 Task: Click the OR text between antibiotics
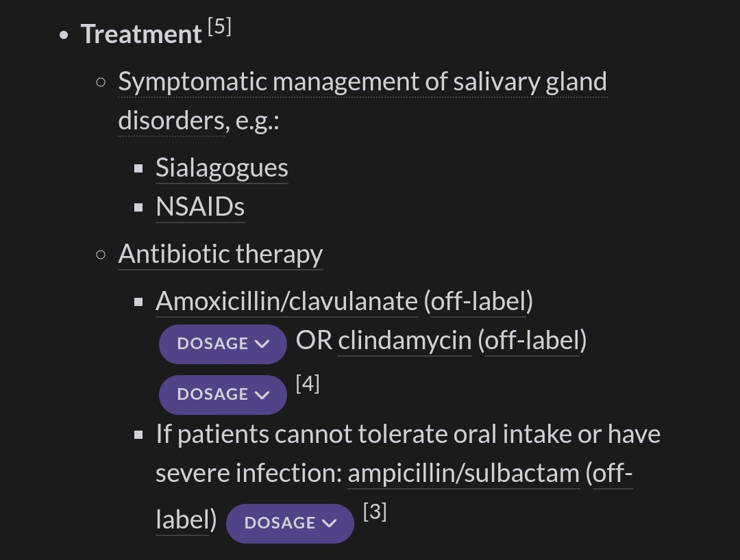[x=314, y=341]
